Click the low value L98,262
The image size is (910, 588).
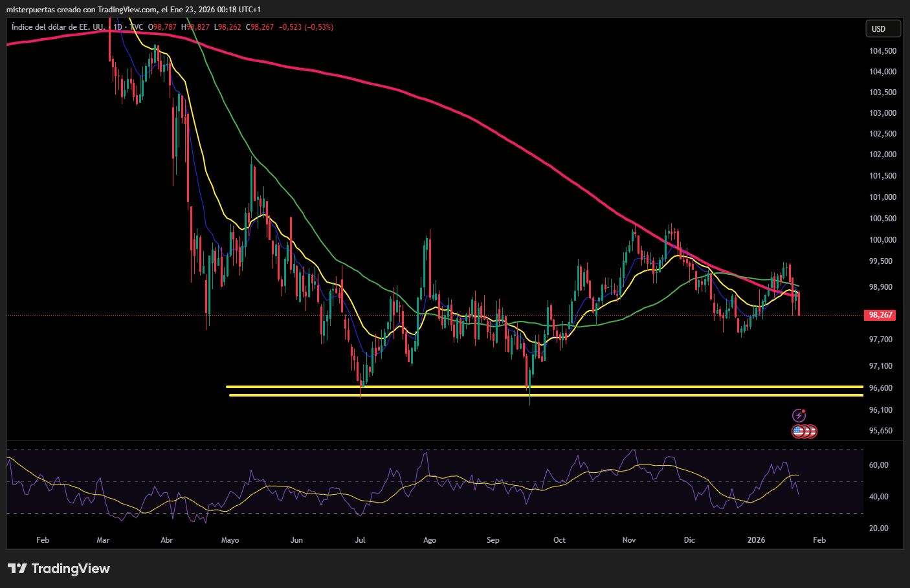(x=228, y=27)
